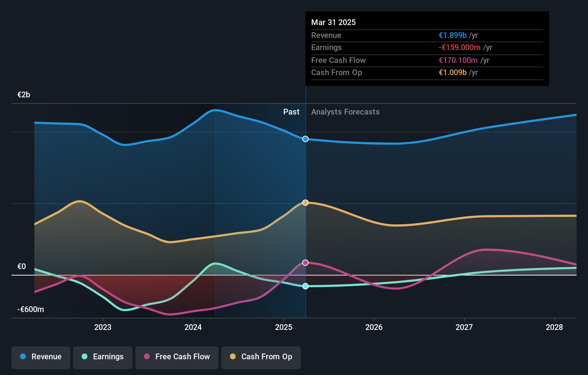Expand the Mar 31 2025 tooltip details
The height and width of the screenshot is (375, 588).
333,22
